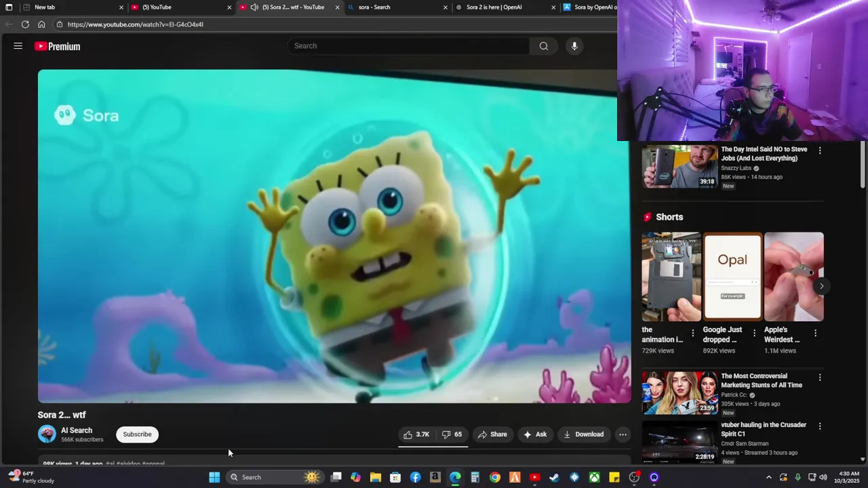Open Xbox app taskbar icon
This screenshot has width=868, height=488.
(594, 477)
